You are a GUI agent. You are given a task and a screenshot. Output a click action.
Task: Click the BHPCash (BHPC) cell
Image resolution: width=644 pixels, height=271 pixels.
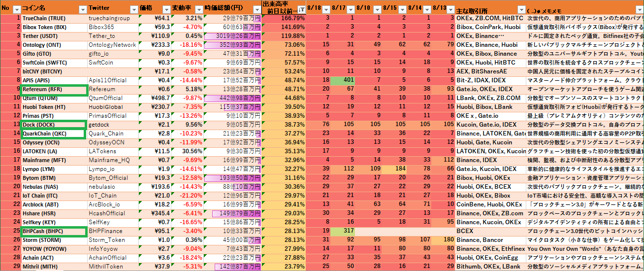point(54,231)
